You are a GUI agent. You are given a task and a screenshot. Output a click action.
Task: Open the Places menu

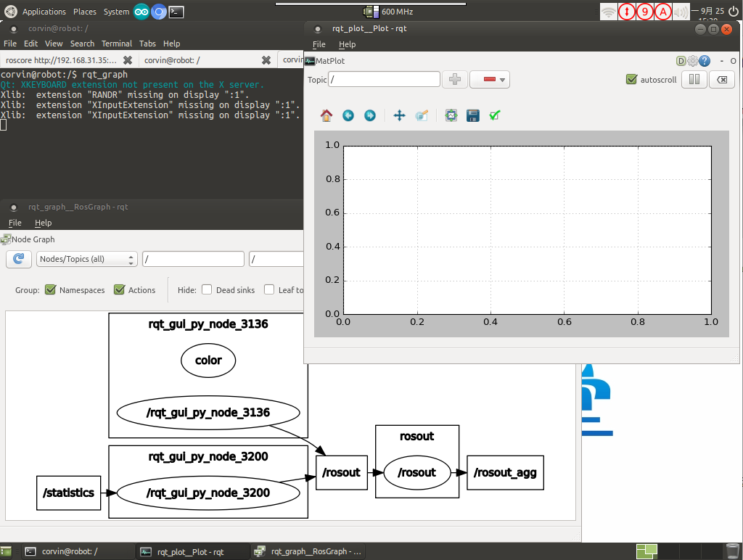click(85, 12)
